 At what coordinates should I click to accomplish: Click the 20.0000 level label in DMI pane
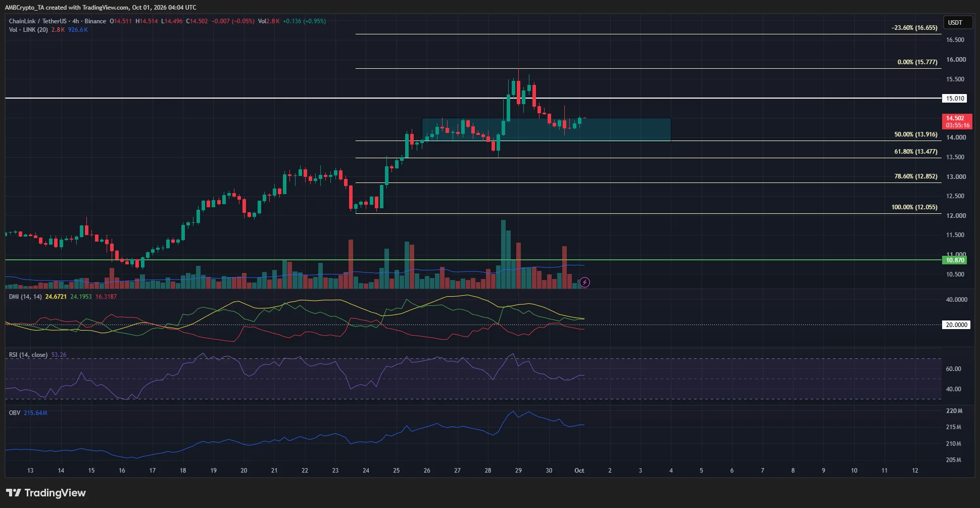pyautogui.click(x=956, y=325)
